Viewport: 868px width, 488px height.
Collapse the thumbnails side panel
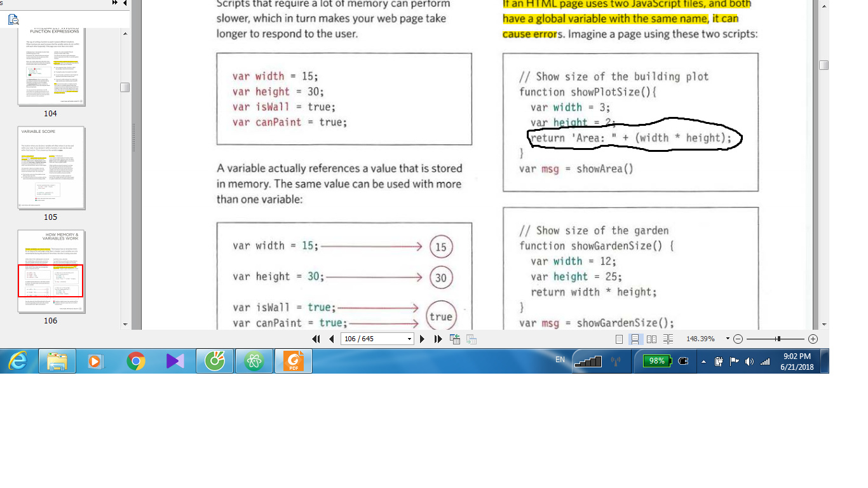coord(125,3)
